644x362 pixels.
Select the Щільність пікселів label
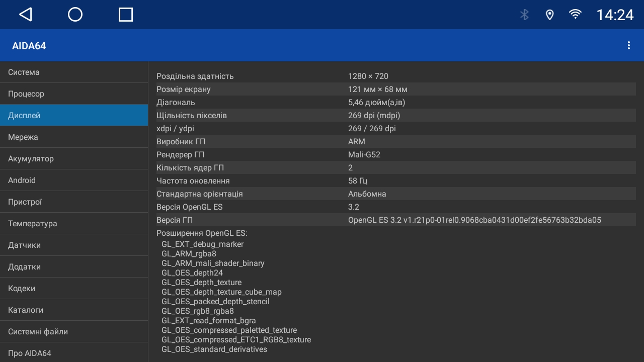pyautogui.click(x=192, y=116)
